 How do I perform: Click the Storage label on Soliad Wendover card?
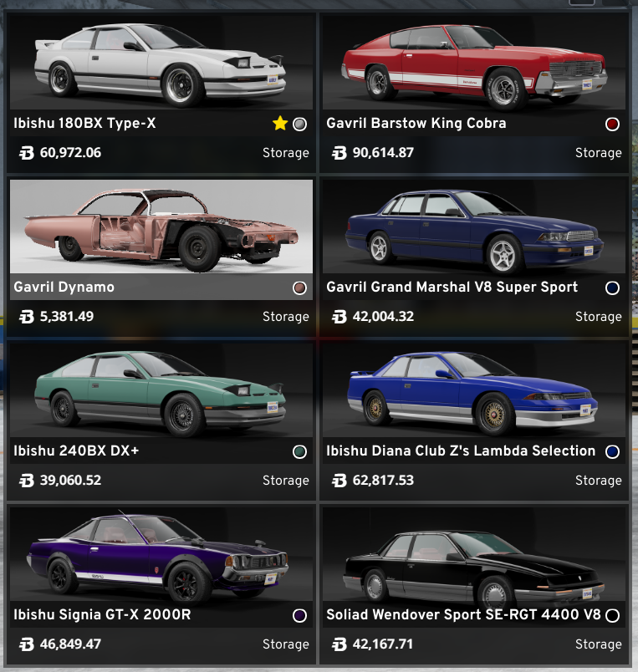pos(598,644)
